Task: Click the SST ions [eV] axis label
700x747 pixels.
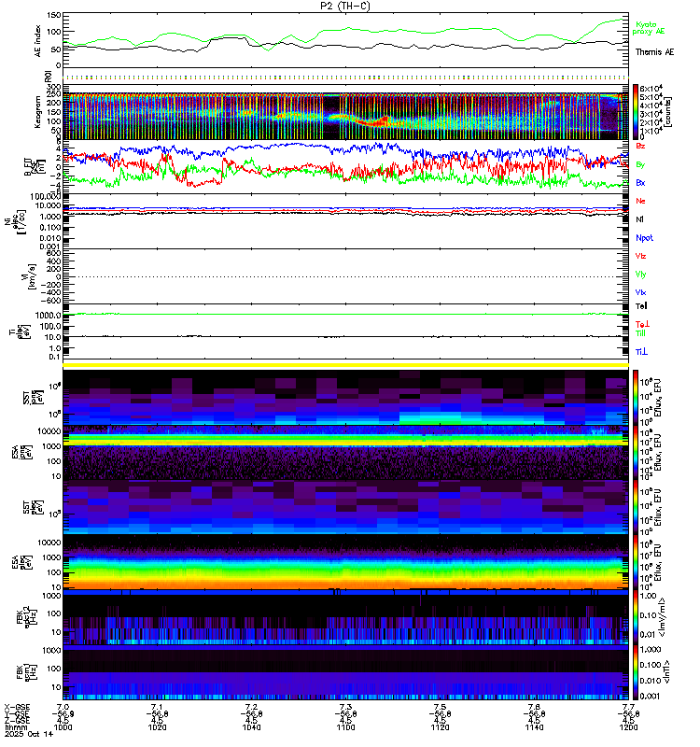Action: point(33,398)
